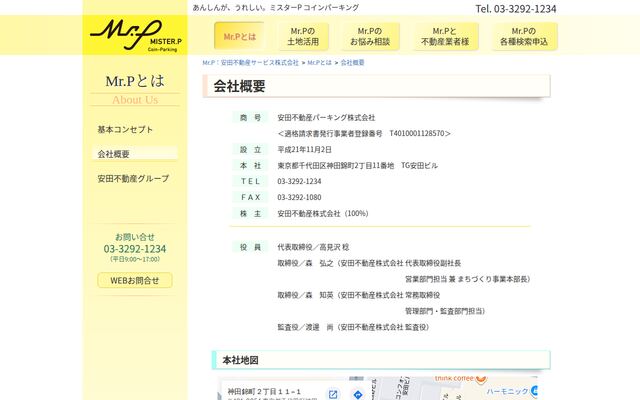Click the header Tel. 03-3292-1234
This screenshot has height=400, width=640.
[x=516, y=9]
